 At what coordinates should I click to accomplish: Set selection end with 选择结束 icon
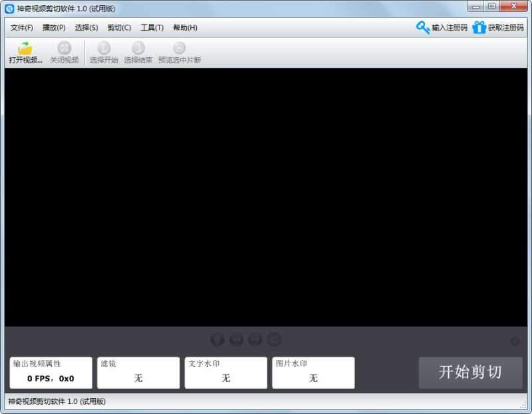pyautogui.click(x=138, y=48)
